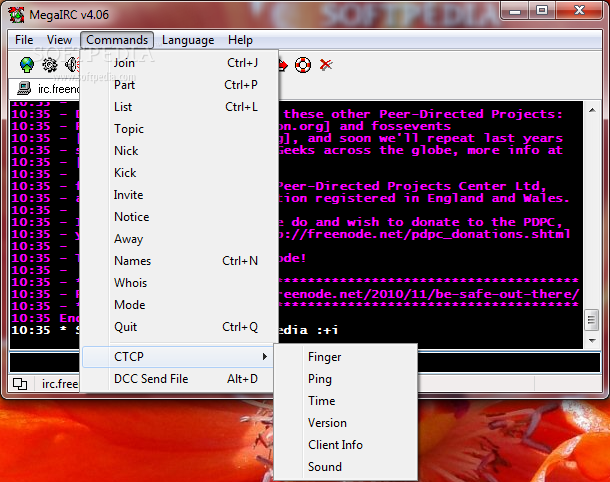Open the View menu

(59, 40)
